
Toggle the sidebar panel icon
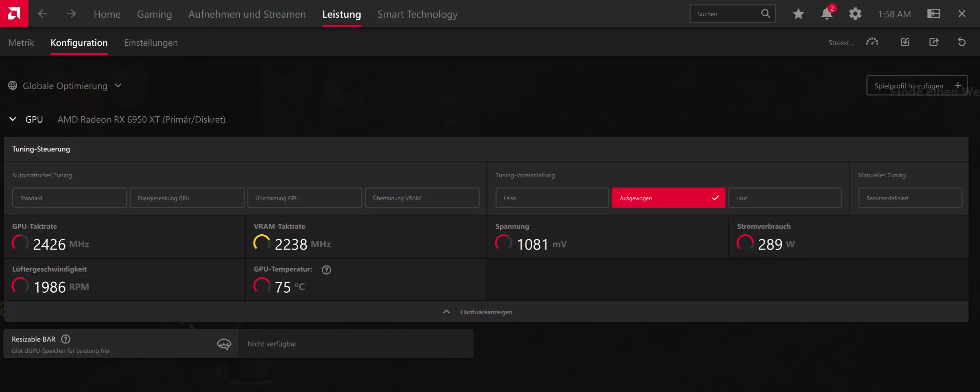(x=934, y=14)
